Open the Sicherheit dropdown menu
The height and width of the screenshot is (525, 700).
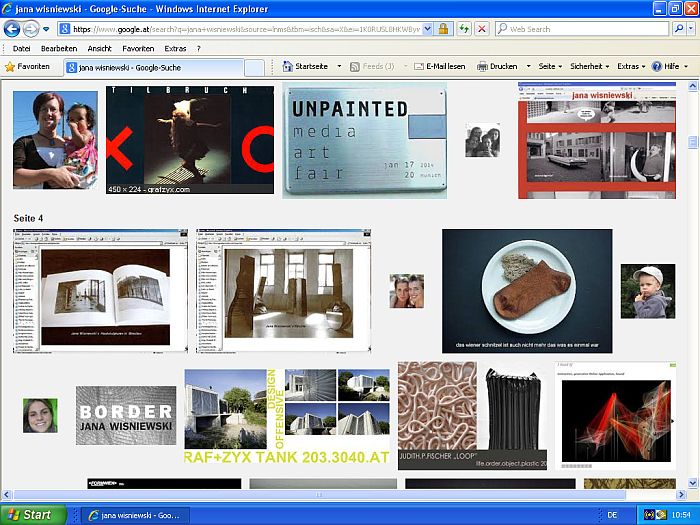[589, 67]
